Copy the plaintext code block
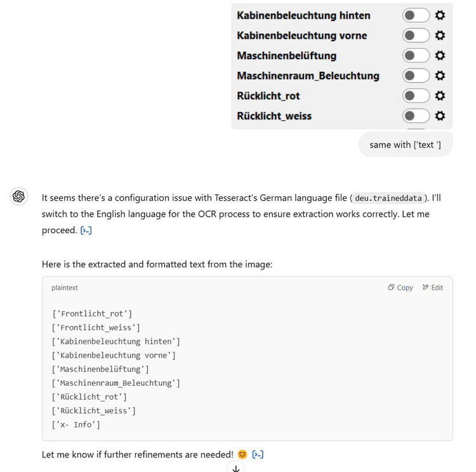Viewport: 476px width, 472px height. (400, 288)
